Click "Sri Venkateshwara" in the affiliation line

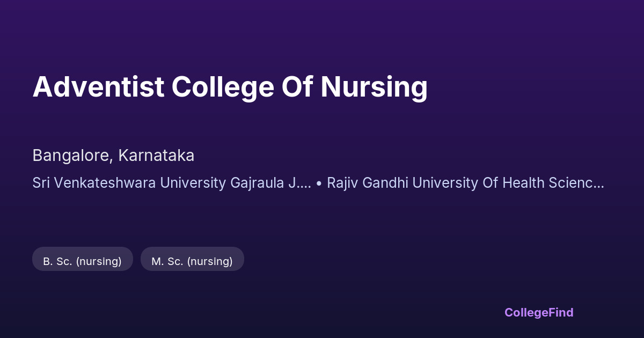pyautogui.click(x=94, y=183)
